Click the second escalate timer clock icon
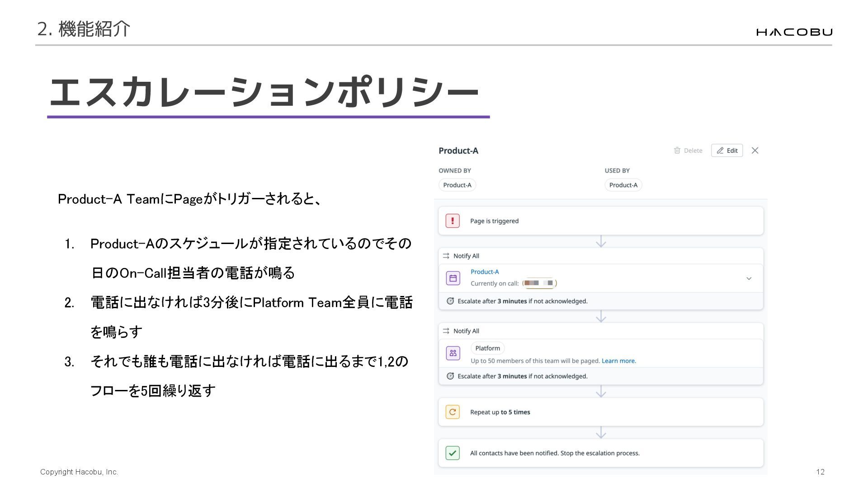 coord(450,376)
